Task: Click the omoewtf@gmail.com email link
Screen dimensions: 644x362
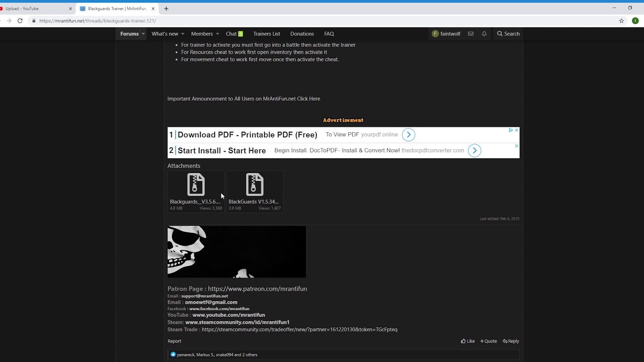Action: point(211,302)
